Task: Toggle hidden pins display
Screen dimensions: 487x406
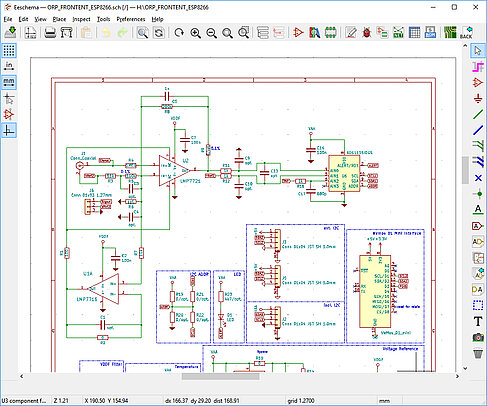Action: pos(9,115)
